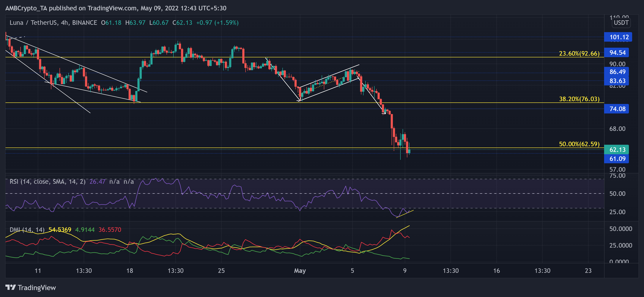Click the date 23 on time axis
This screenshot has width=644, height=297.
[x=588, y=270]
